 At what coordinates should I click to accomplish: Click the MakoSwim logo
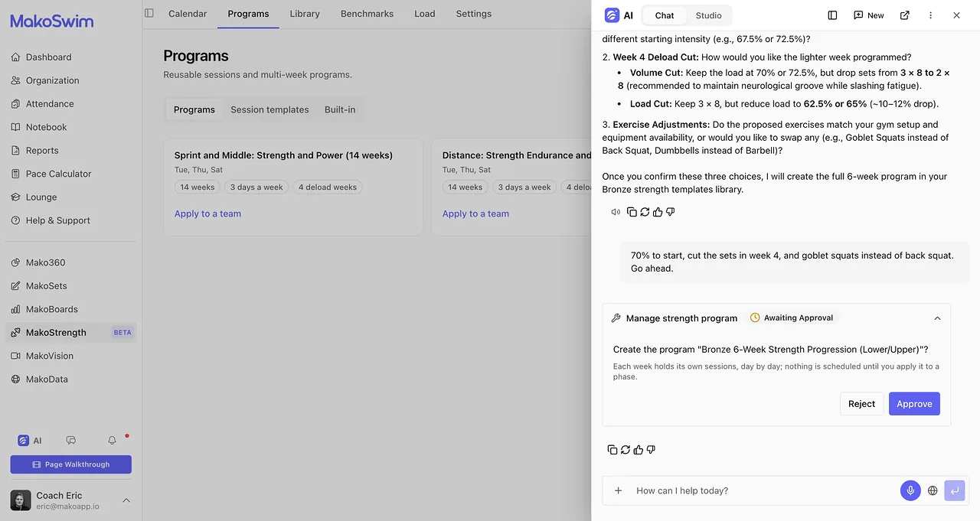pyautogui.click(x=52, y=21)
